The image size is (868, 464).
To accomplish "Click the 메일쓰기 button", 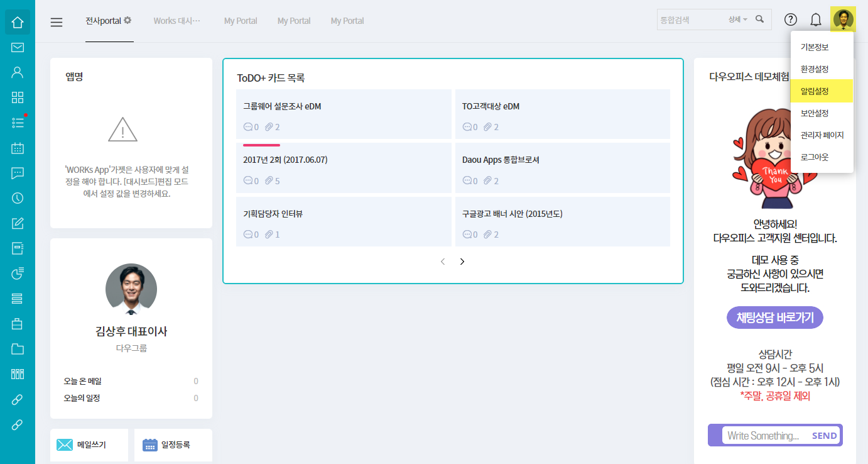I will (x=89, y=445).
